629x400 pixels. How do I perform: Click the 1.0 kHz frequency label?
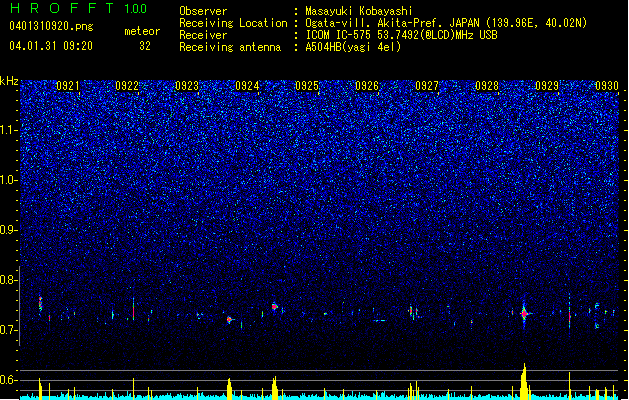click(9, 180)
